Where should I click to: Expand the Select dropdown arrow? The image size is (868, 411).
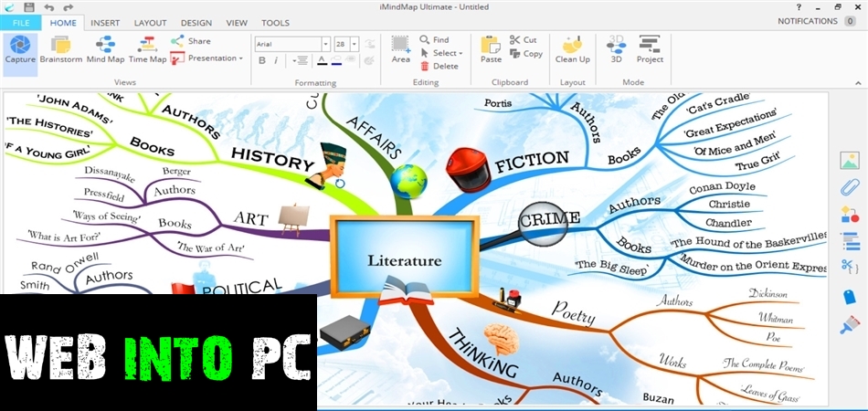(460, 54)
